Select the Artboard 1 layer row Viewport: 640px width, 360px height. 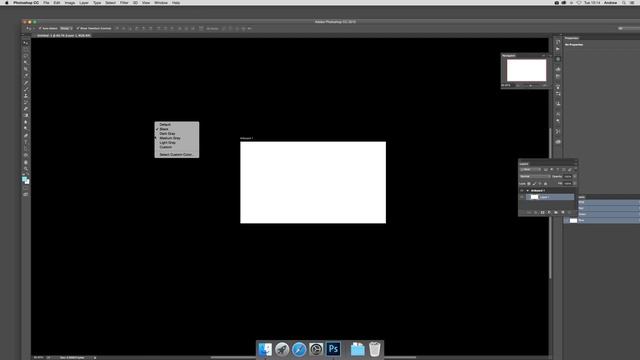[x=547, y=191]
